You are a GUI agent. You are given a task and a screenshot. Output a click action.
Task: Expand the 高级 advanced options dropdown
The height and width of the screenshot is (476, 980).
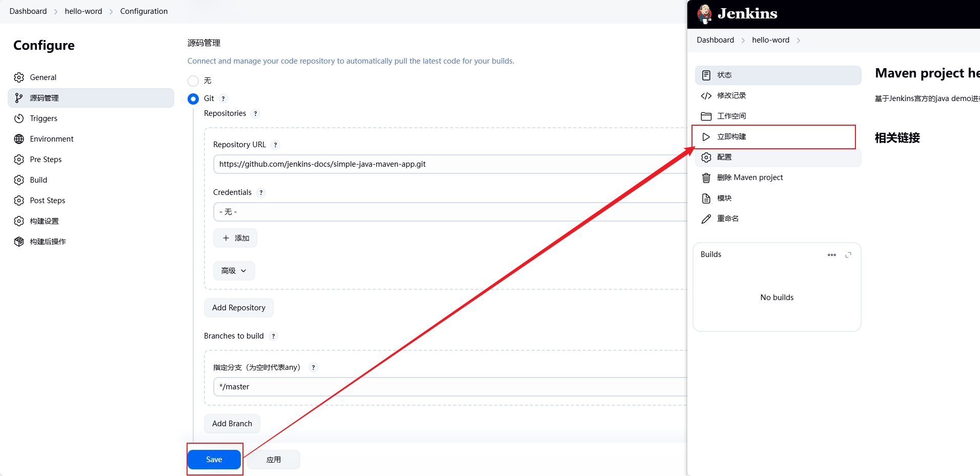tap(234, 271)
